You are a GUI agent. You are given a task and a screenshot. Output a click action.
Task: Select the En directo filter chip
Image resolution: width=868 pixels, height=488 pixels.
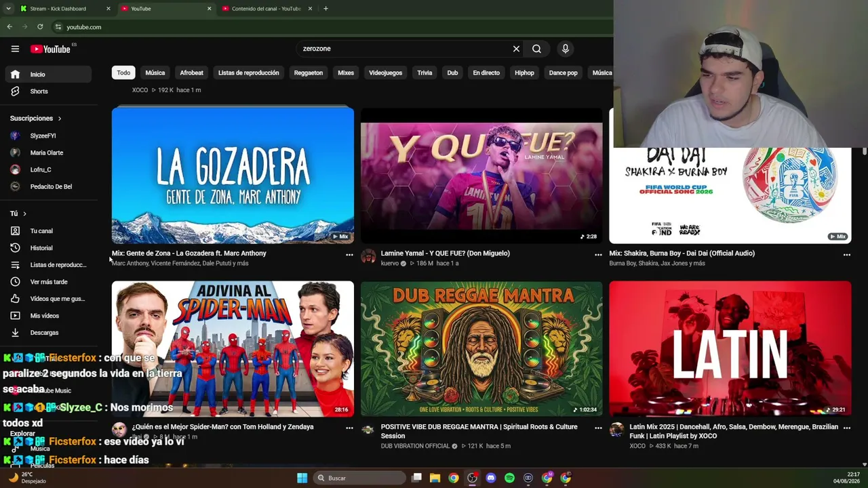[486, 73]
